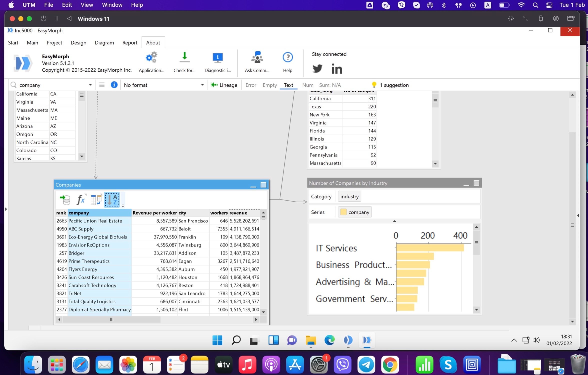The width and height of the screenshot is (588, 375).
Task: Open Diagnostic info icon
Action: [217, 58]
